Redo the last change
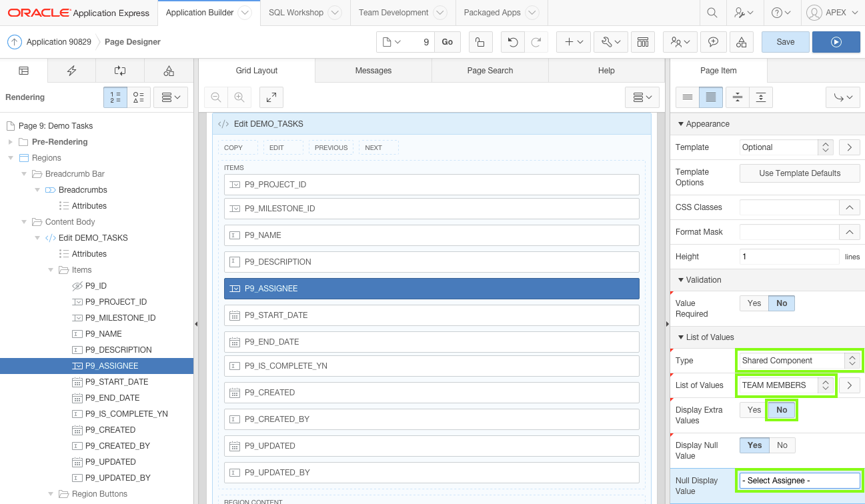This screenshot has height=504, width=865. (536, 42)
